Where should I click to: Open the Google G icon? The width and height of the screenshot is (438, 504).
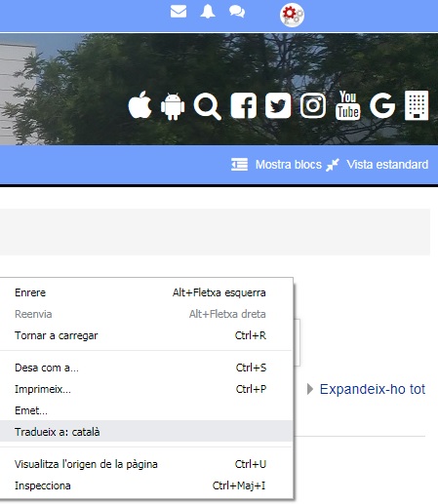pos(382,105)
